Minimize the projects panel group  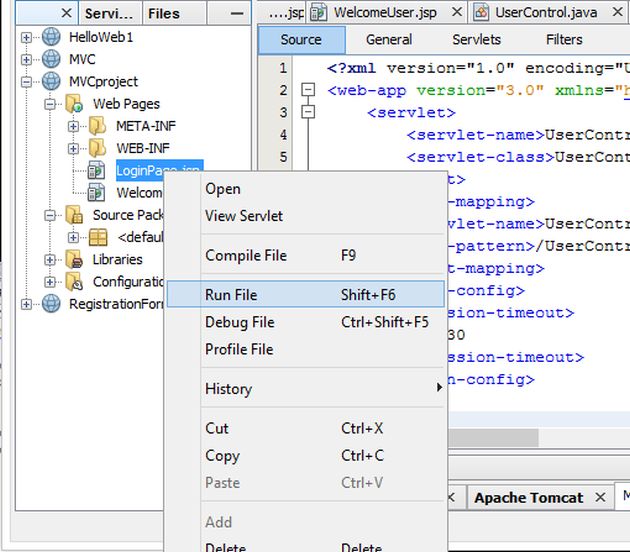[237, 14]
